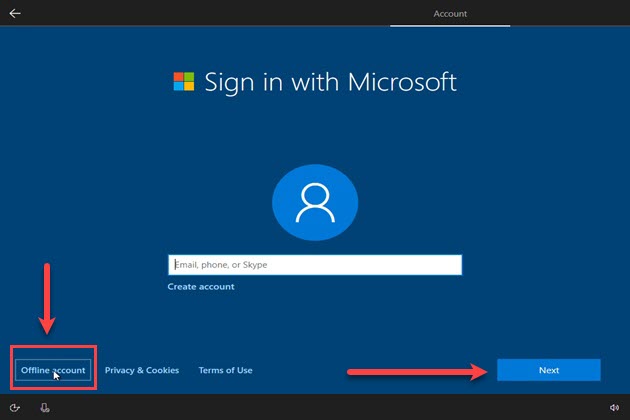Open the Terms of Use link
Screen dimensions: 630x420
click(x=225, y=370)
